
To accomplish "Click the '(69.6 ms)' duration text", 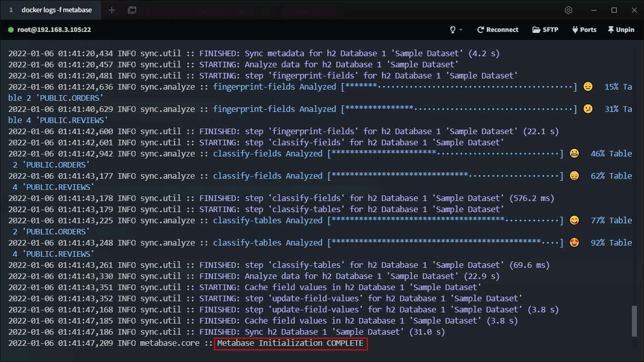I will [x=529, y=265].
